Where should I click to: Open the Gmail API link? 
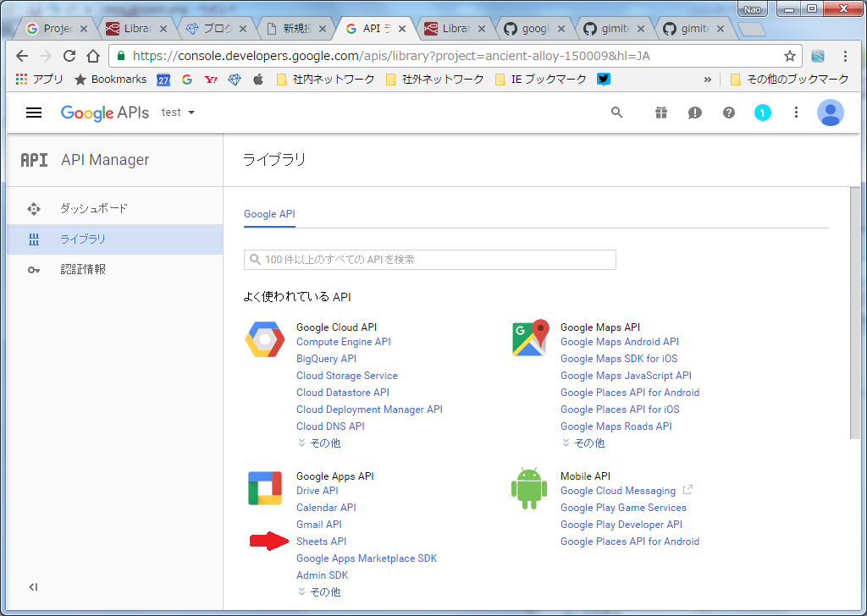click(x=319, y=525)
